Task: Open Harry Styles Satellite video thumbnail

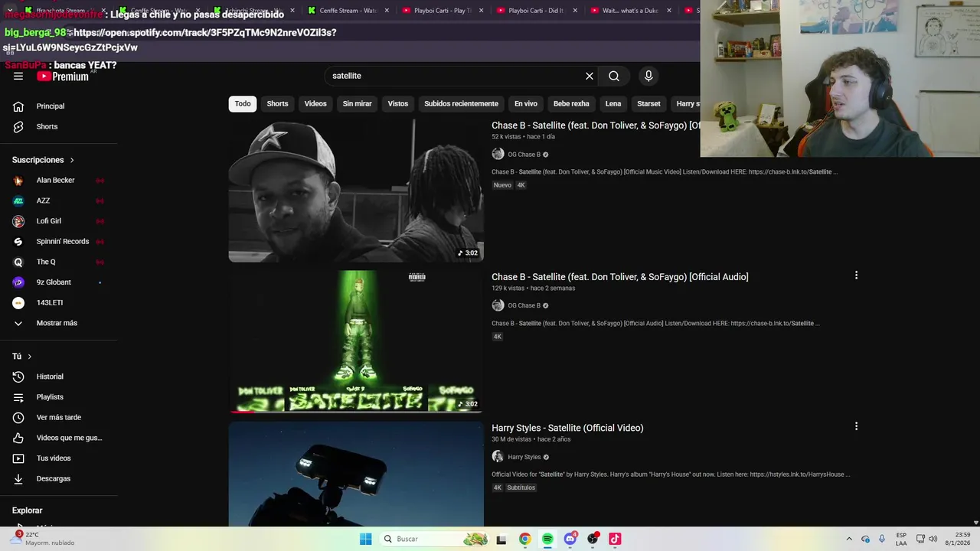Action: click(356, 474)
